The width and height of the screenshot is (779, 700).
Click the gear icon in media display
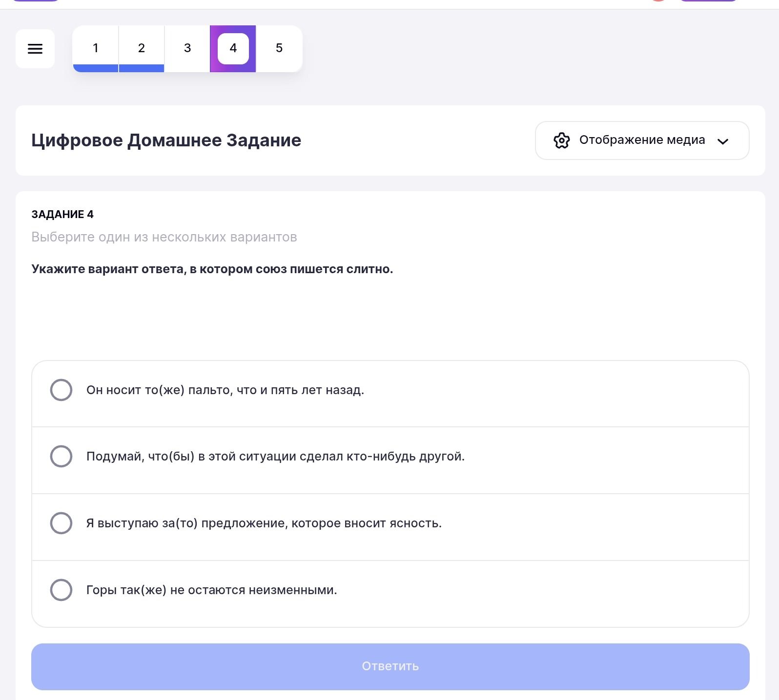click(x=562, y=140)
